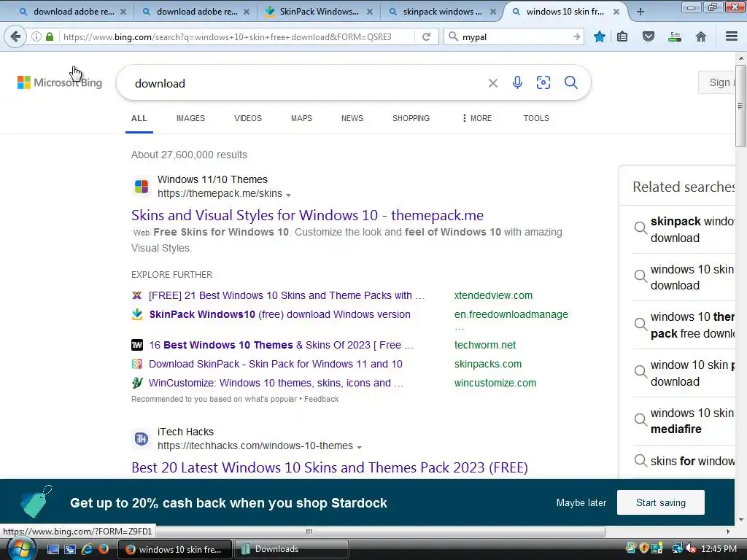The width and height of the screenshot is (747, 560).
Task: Reload the page with the refresh icon
Action: point(426,36)
